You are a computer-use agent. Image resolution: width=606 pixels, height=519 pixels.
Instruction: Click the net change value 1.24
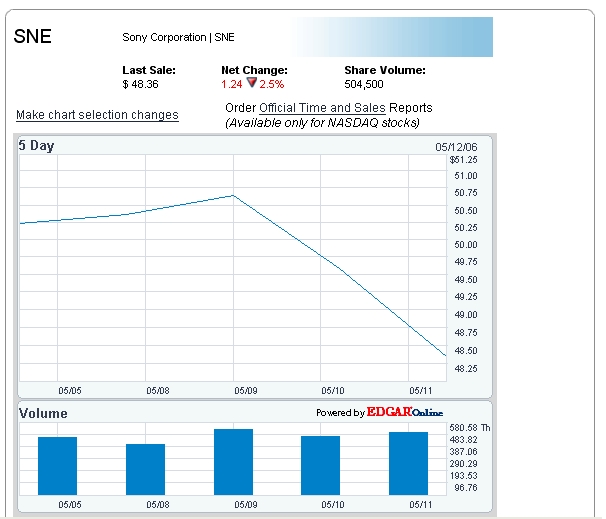[232, 84]
